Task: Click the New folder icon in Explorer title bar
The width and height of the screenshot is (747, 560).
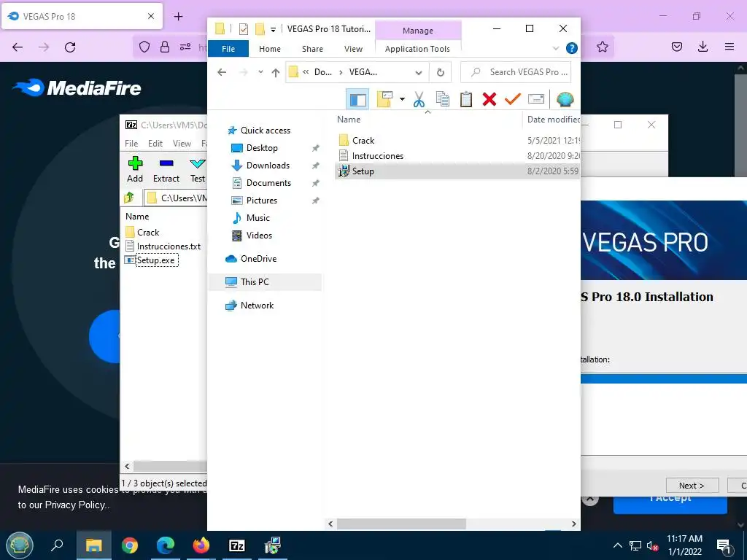Action: [260, 29]
